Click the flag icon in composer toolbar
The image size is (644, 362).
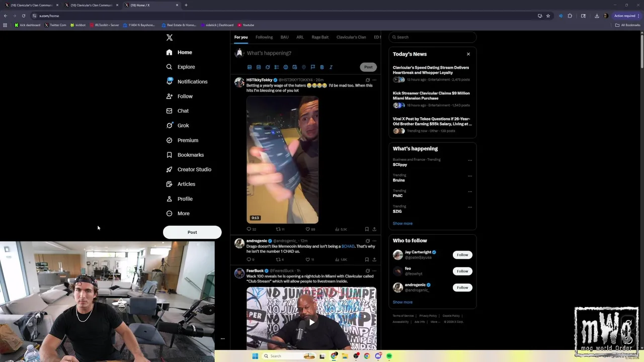pos(313,67)
